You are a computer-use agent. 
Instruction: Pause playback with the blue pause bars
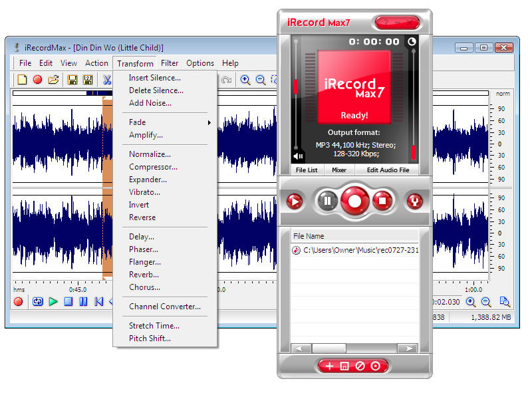point(84,302)
